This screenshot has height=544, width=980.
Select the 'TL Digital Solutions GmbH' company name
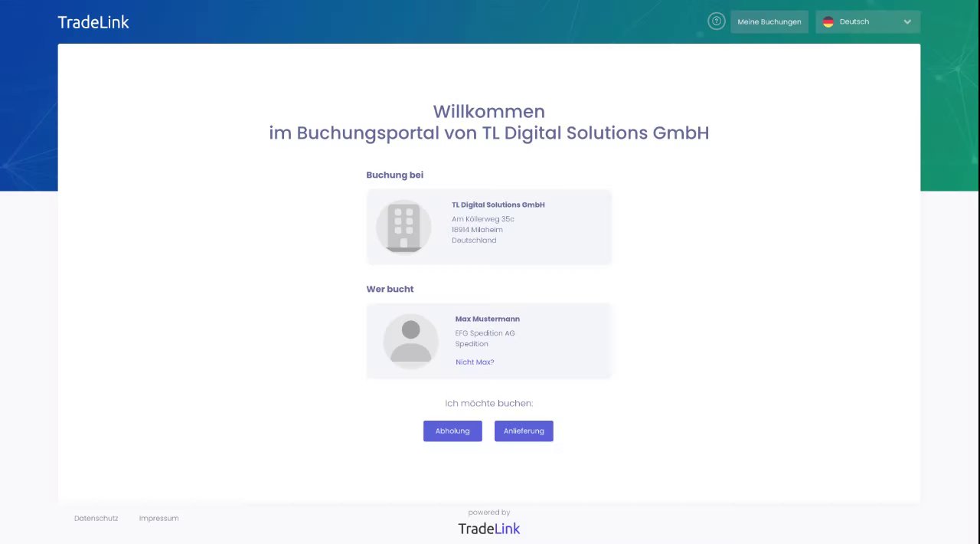498,205
